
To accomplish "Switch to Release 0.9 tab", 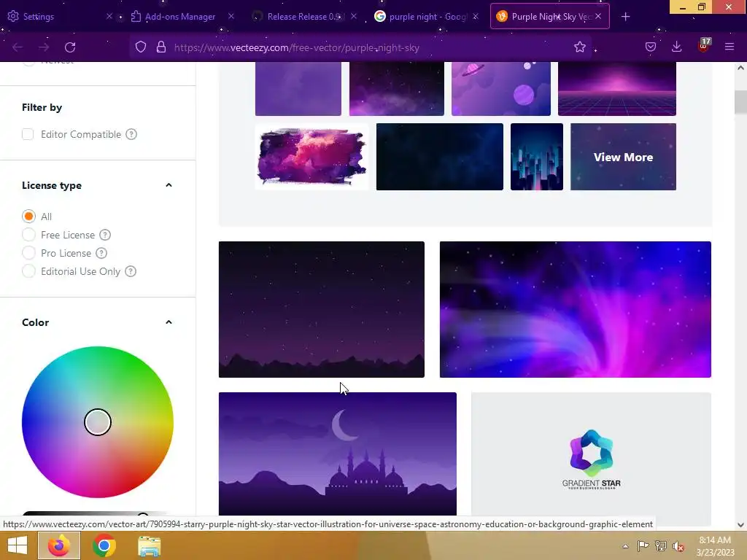I will pyautogui.click(x=303, y=16).
